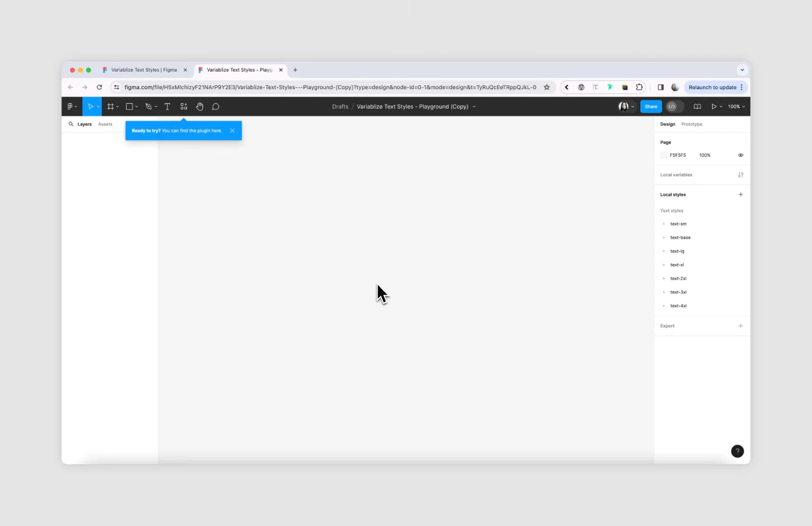Select the Move tool
Image resolution: width=812 pixels, height=526 pixels.
[x=90, y=107]
